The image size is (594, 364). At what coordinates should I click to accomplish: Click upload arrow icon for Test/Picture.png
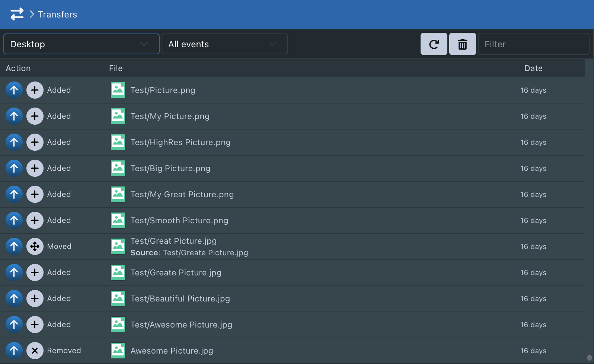(14, 90)
